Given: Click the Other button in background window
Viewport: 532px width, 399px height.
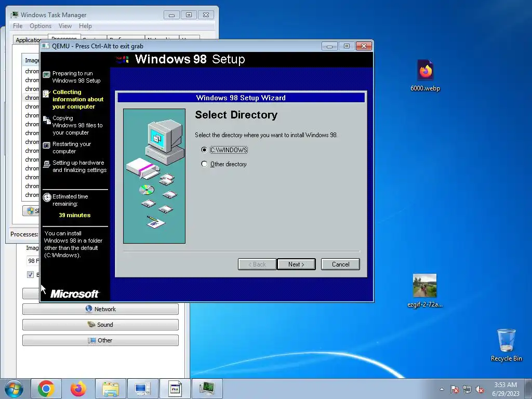Looking at the screenshot, I should click(x=100, y=340).
